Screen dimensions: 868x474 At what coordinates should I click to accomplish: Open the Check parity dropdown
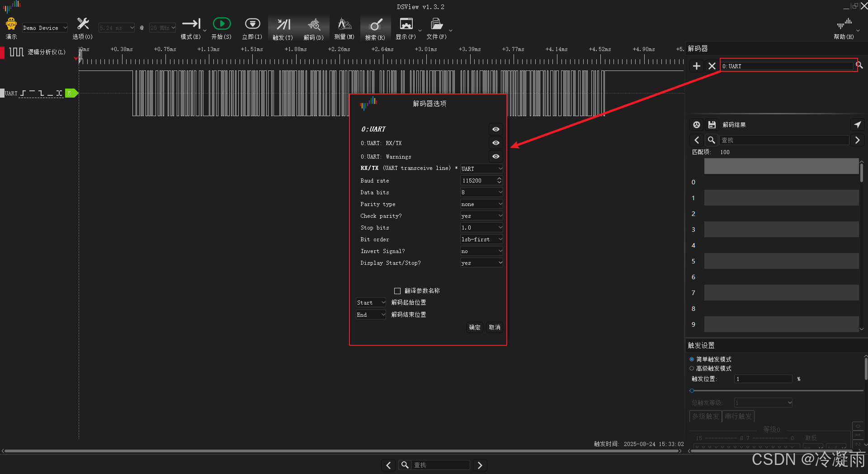pos(481,216)
